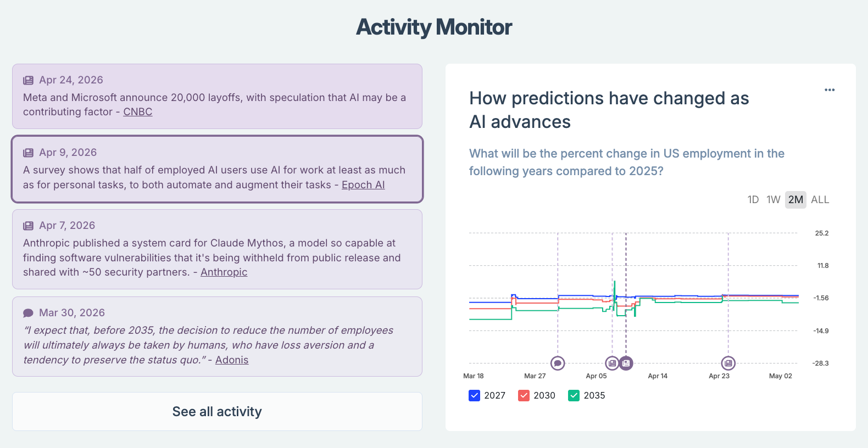868x448 pixels.
Task: Click the newspaper icon beside Apr 24, 2026
Action: 28,80
